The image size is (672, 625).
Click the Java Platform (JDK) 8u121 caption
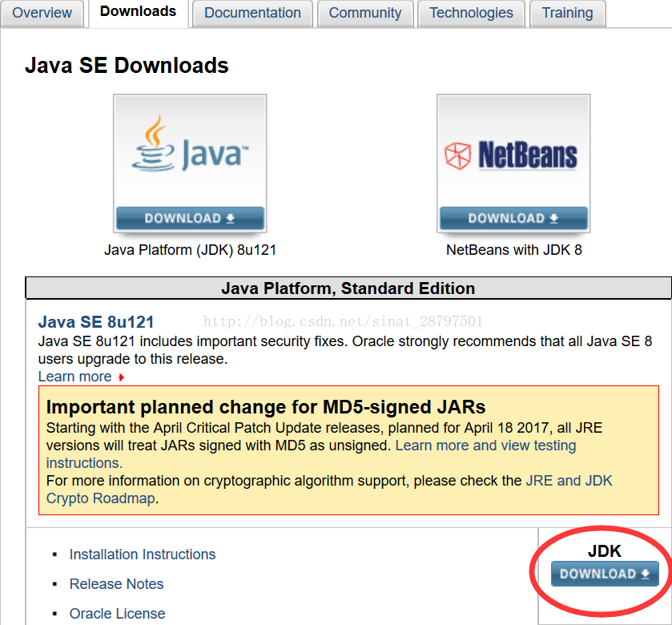[191, 250]
